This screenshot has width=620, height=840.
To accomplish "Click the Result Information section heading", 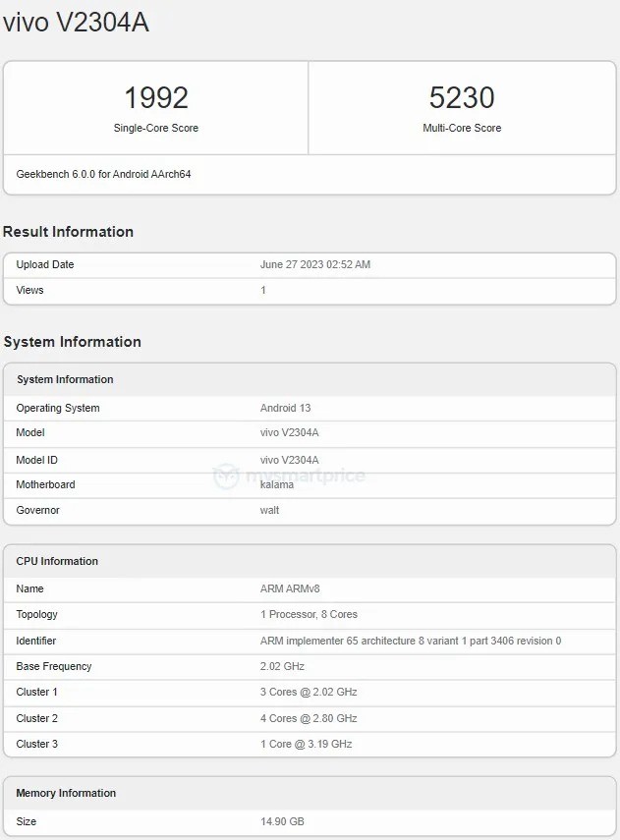I will pos(69,232).
